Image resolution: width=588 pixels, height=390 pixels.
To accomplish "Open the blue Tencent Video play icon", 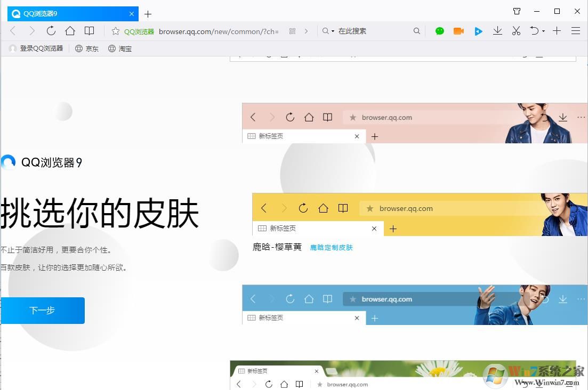I will click(478, 31).
